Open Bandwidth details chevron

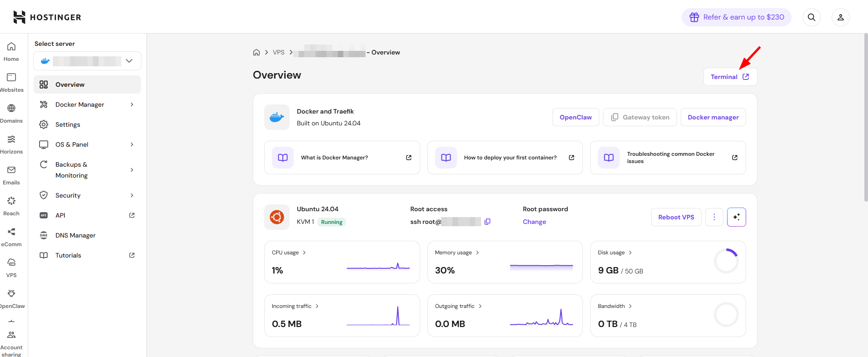click(x=630, y=306)
